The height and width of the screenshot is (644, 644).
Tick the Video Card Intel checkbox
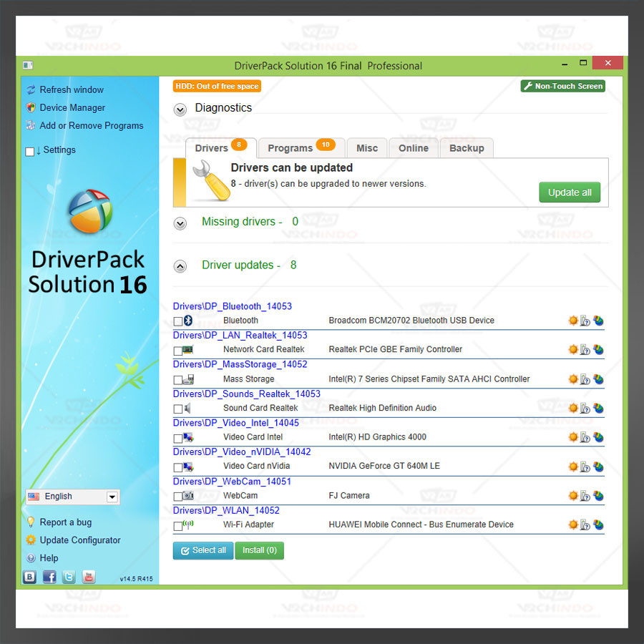(x=178, y=438)
